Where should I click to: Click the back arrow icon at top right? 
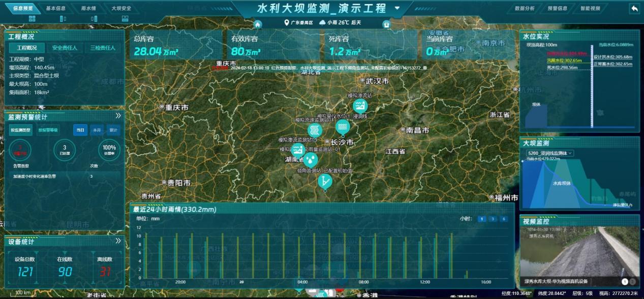point(634,9)
